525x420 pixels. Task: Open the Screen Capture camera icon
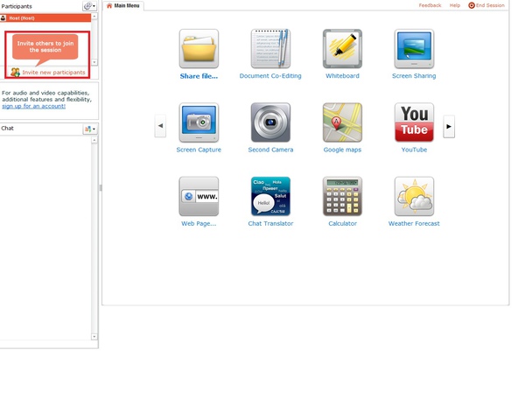coord(199,122)
